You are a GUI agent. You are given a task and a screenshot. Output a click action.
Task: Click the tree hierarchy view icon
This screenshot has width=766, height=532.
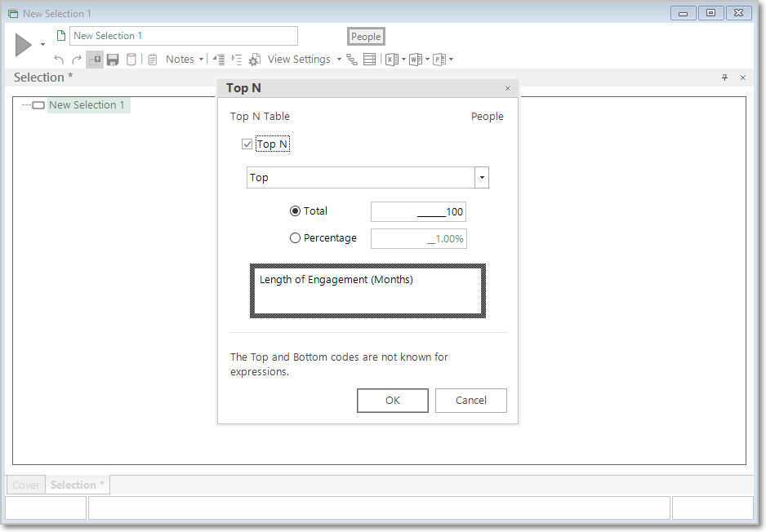click(352, 60)
